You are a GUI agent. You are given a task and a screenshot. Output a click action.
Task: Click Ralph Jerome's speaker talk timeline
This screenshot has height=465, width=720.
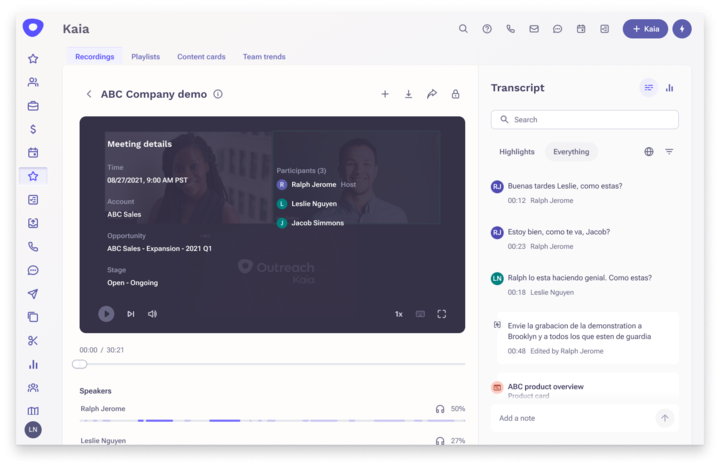(272, 420)
